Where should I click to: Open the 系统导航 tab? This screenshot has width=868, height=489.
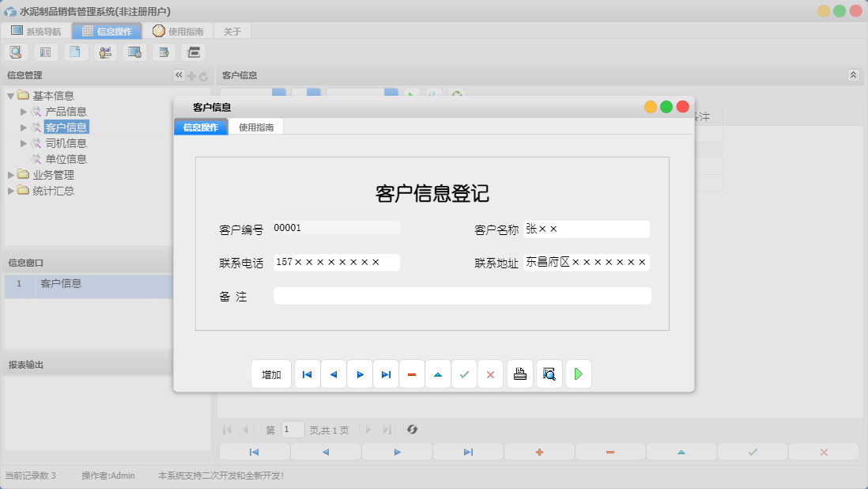36,32
